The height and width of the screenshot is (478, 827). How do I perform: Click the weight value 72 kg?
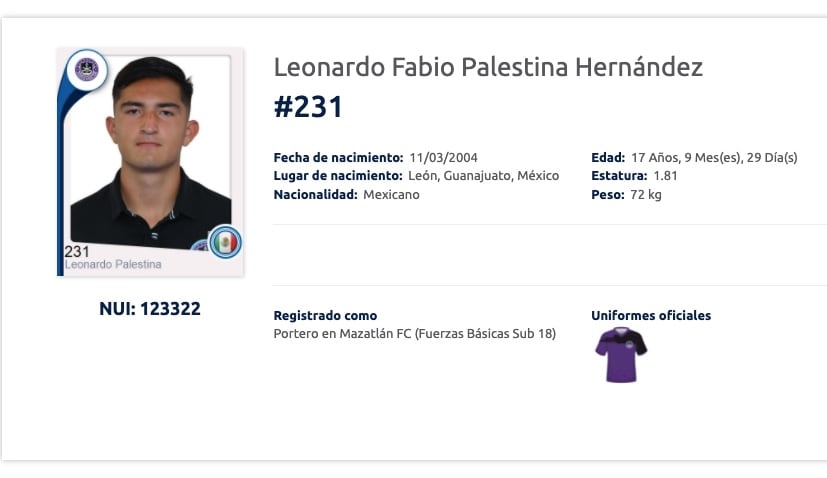pos(645,194)
